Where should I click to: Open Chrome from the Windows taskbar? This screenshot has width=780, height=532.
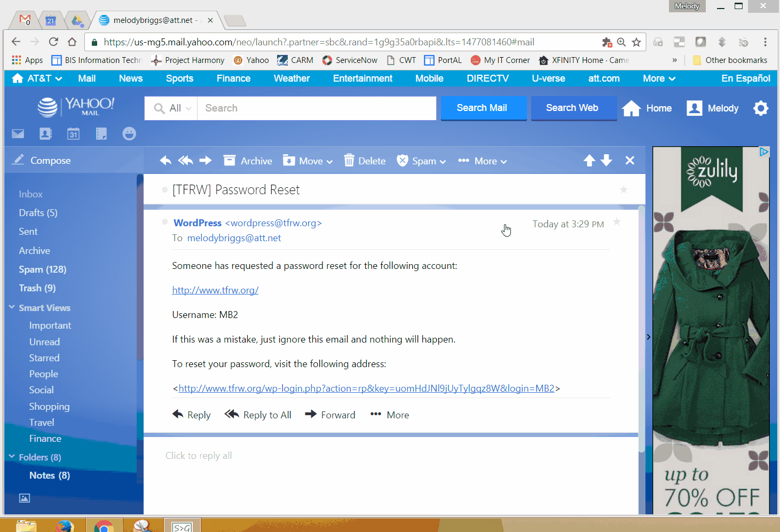104,527
